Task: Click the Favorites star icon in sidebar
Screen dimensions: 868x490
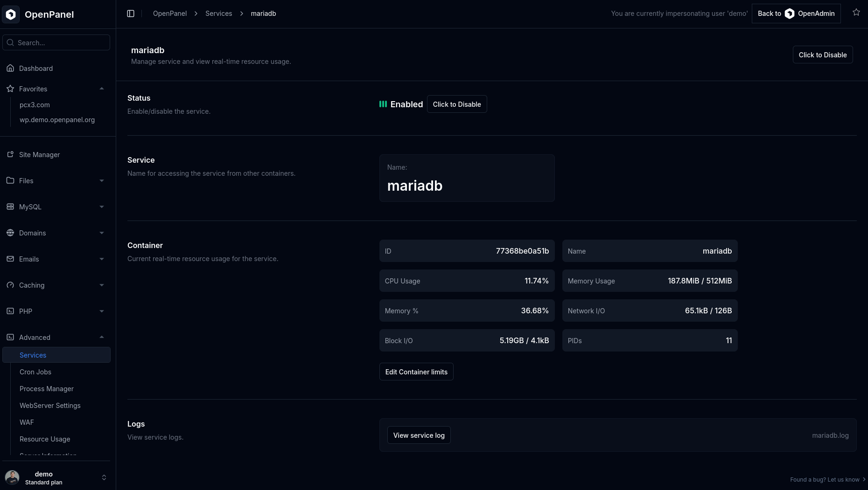Action: pyautogui.click(x=10, y=89)
